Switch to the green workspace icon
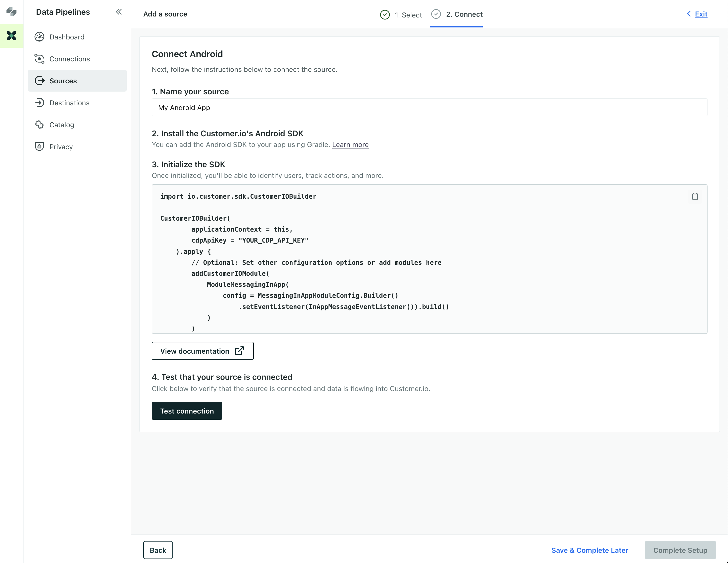 coord(11,36)
